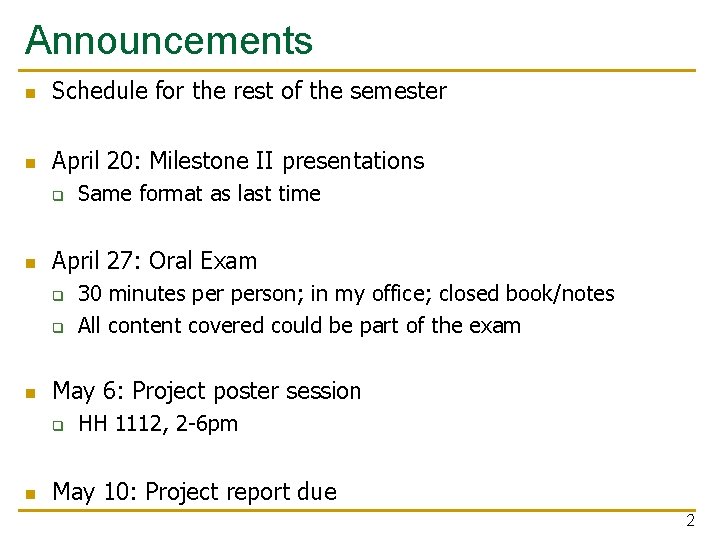720x540 pixels.
Task: Click the square bullet before April 27
Action: tap(31, 263)
